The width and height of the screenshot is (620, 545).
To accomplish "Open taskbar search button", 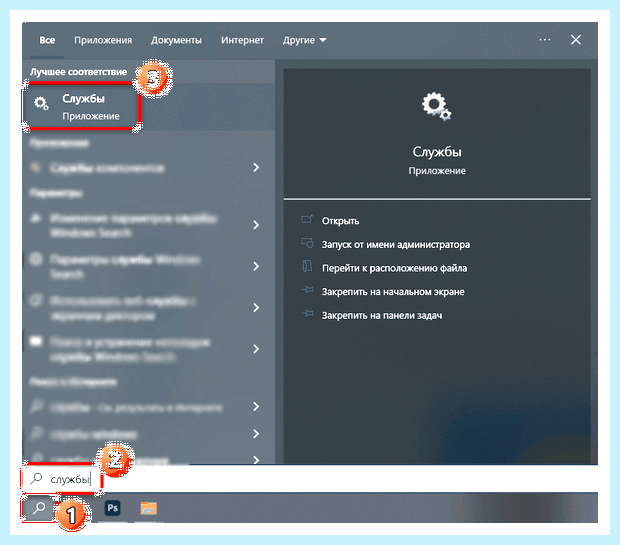I will (39, 508).
